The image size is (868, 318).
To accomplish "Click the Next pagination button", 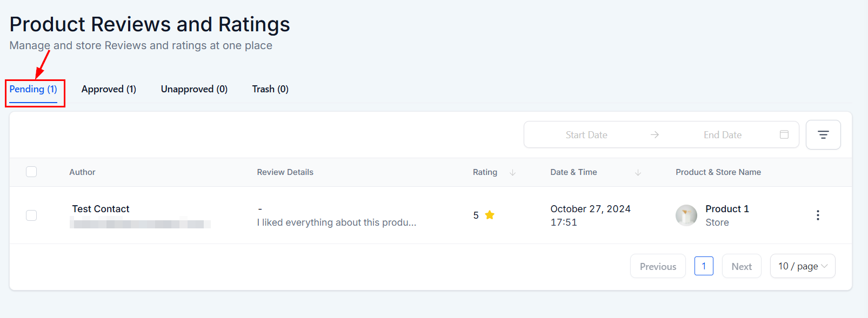I will coord(742,266).
